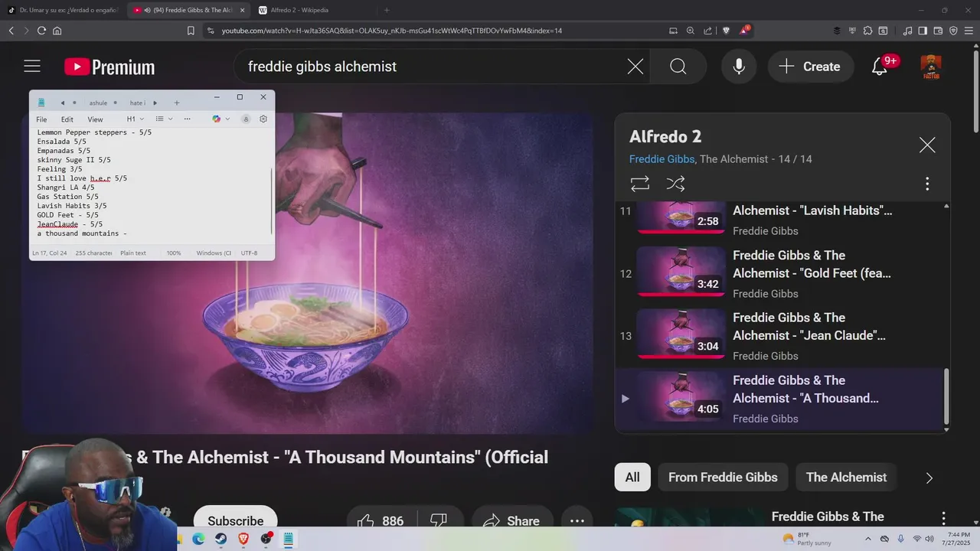Open Notepad settings gear

pyautogui.click(x=263, y=119)
